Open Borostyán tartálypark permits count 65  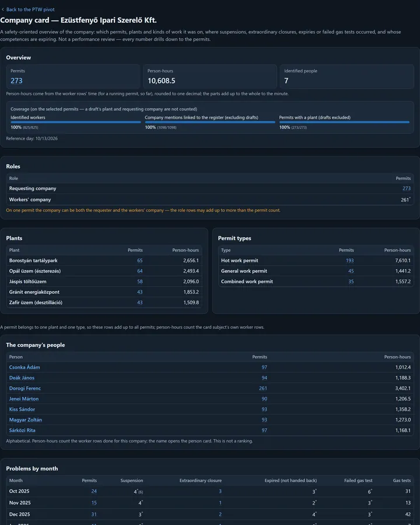click(x=140, y=260)
